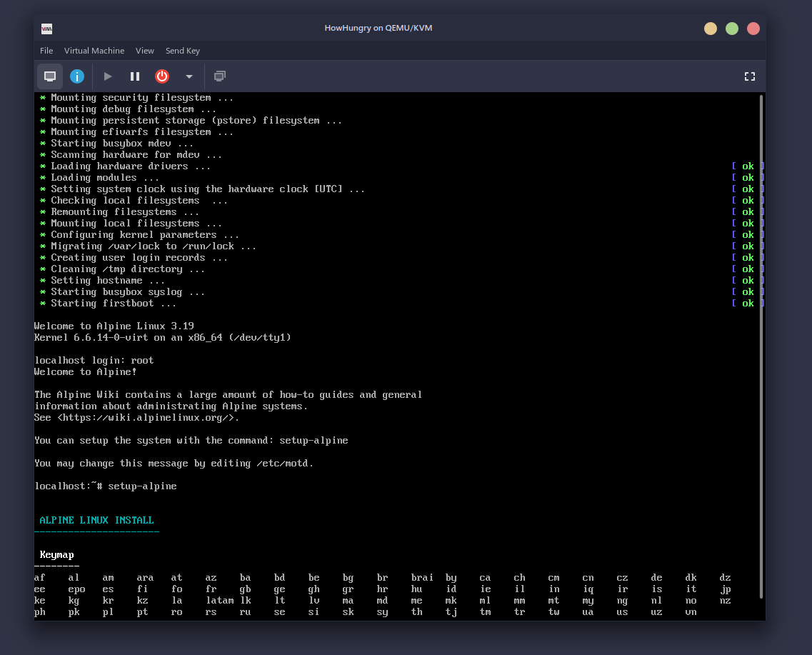The image size is (812, 655).
Task: Click the virt-manager app icon in title bar
Action: pyautogui.click(x=47, y=29)
